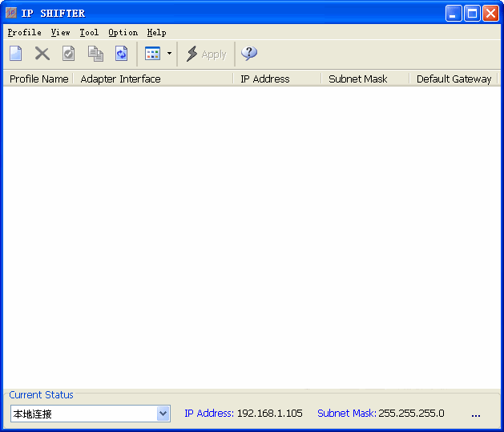Image resolution: width=504 pixels, height=432 pixels.
Task: Open help with the question mark icon
Action: point(249,54)
